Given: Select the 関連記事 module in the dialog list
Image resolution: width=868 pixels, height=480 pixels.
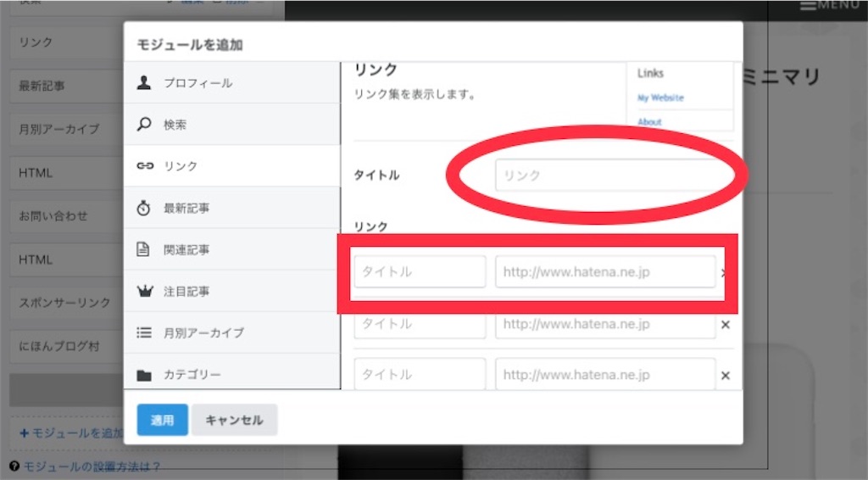Looking at the screenshot, I should pos(232,249).
